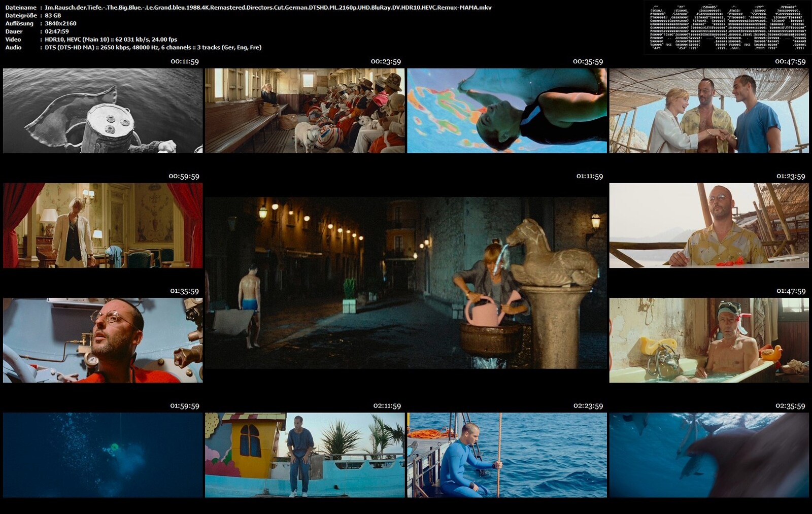The width and height of the screenshot is (812, 514).
Task: Click the 01:35:59 timestamp
Action: [184, 291]
